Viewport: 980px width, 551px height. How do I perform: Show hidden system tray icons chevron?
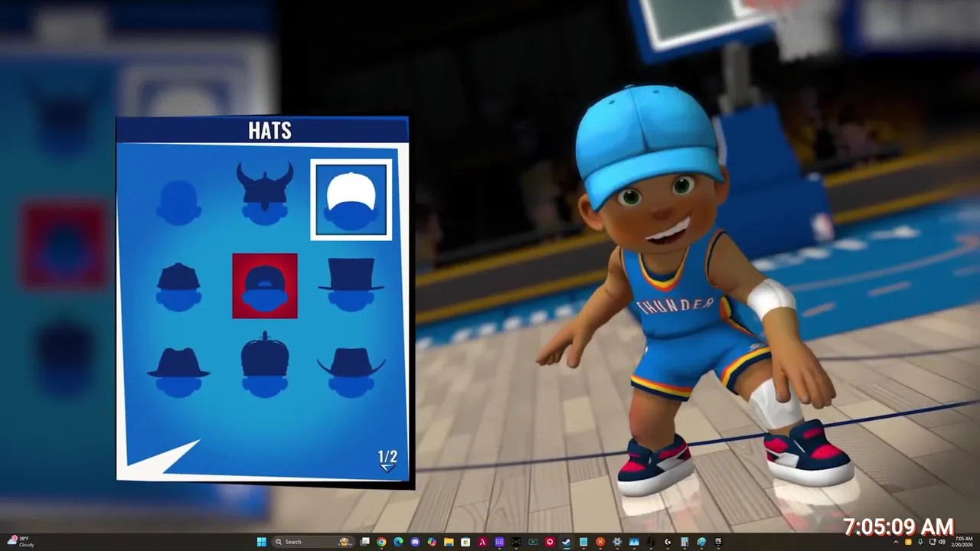(896, 542)
